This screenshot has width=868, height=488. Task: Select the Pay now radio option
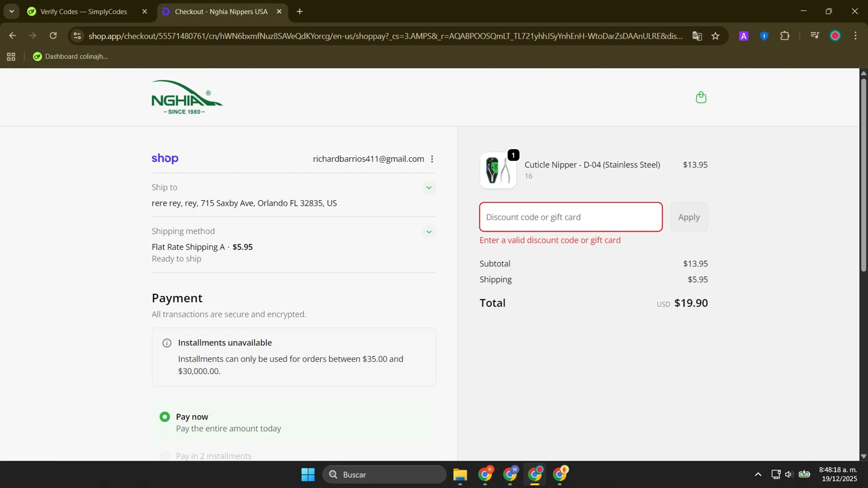165,417
